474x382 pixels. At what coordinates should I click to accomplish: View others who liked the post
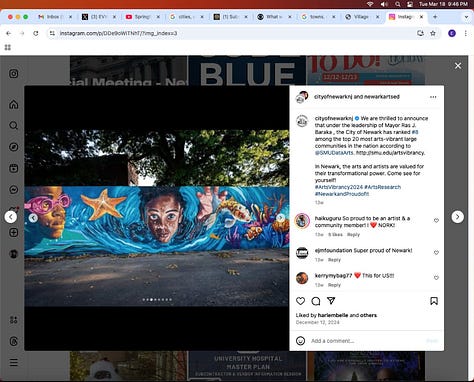click(368, 315)
